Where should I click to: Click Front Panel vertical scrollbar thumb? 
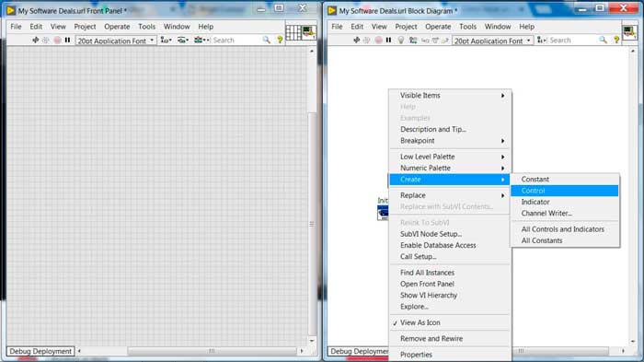(x=312, y=224)
